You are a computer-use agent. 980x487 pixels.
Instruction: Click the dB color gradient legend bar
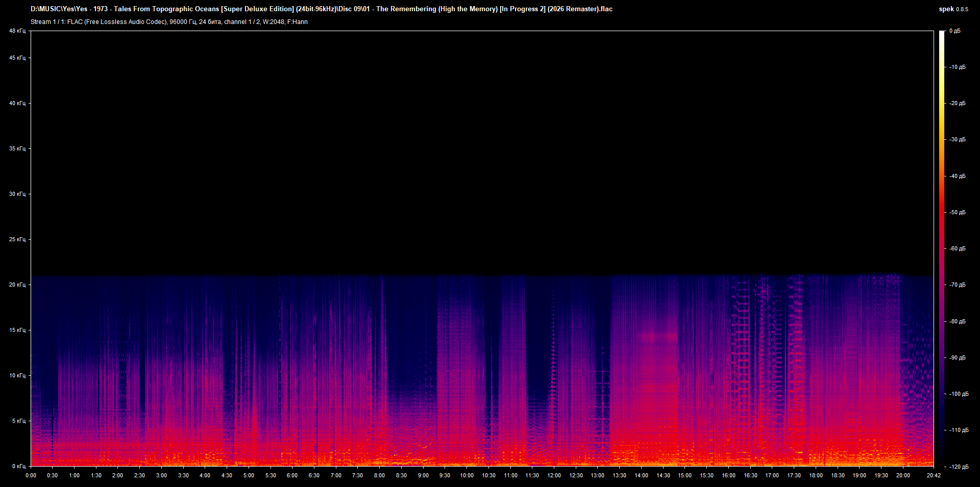(x=942, y=248)
